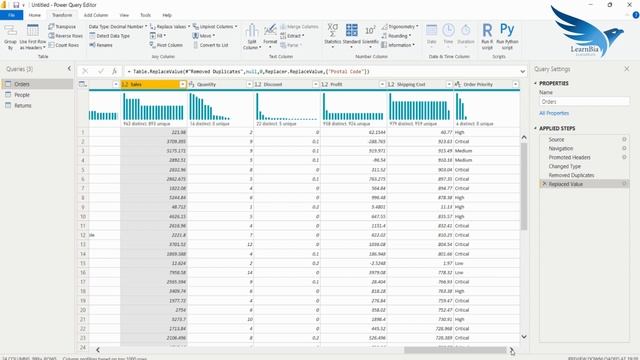Open Order Priority column filter dropdown
Viewport: 640px width, 360px height.
pyautogui.click(x=516, y=84)
